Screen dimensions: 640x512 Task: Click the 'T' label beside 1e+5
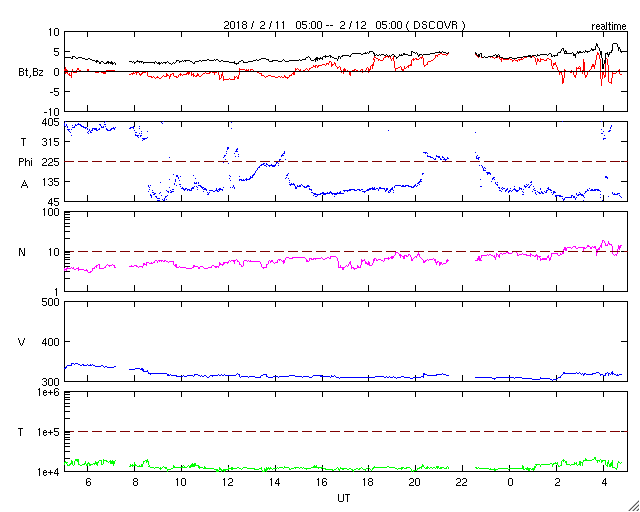[x=22, y=432]
